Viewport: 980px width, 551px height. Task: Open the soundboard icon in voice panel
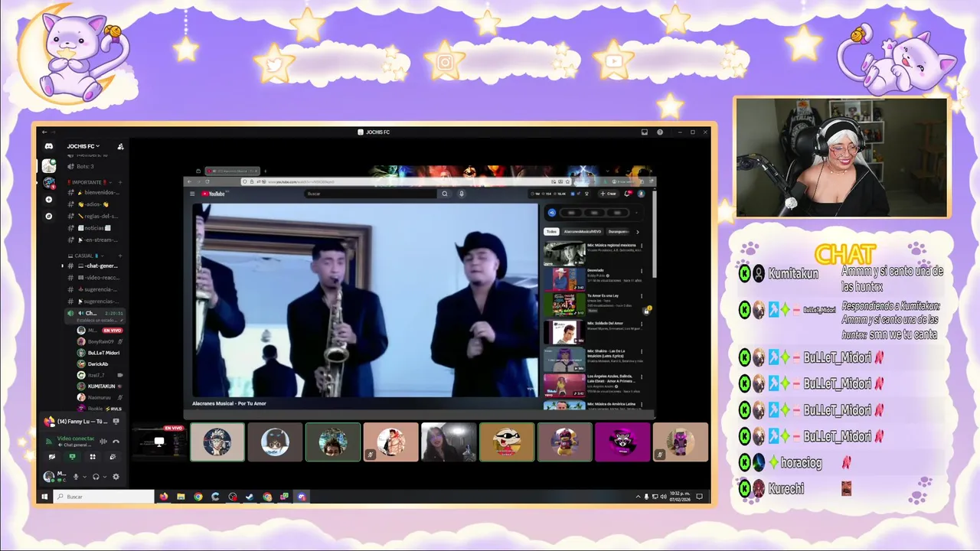coord(113,457)
